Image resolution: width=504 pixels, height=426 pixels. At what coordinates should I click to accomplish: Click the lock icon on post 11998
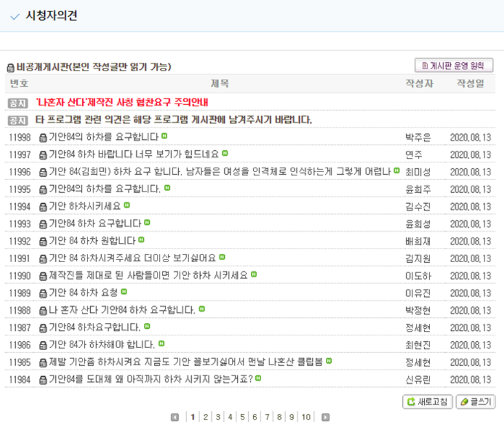[43, 138]
